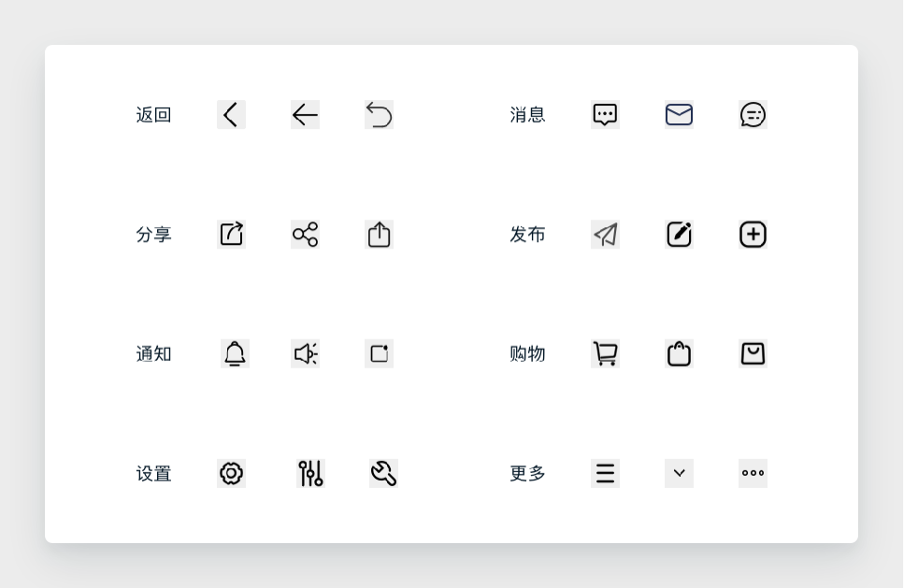Click the vertical sliders adjustment icon
The height and width of the screenshot is (588, 904).
click(x=310, y=474)
